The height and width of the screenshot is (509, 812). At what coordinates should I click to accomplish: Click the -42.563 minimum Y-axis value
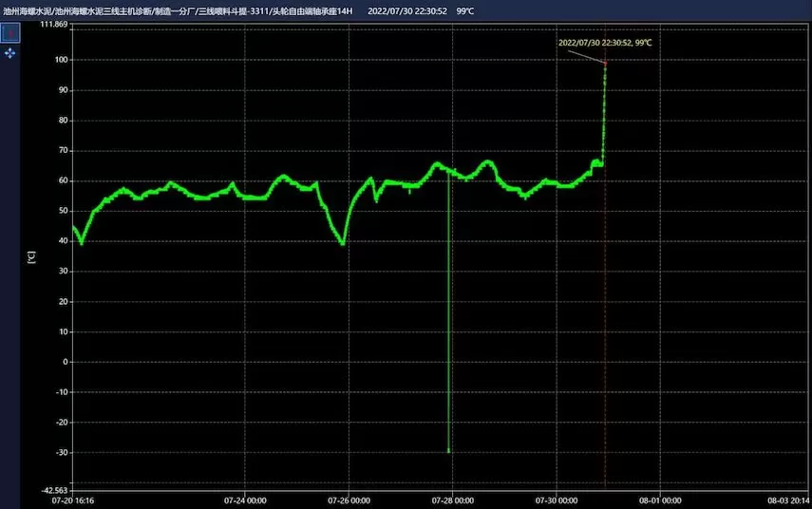coord(53,490)
